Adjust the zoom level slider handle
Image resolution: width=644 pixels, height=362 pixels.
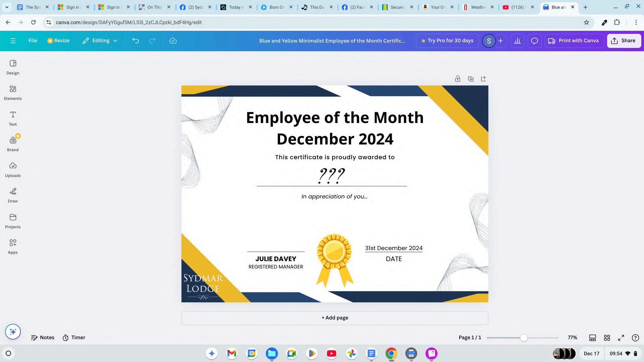524,338
